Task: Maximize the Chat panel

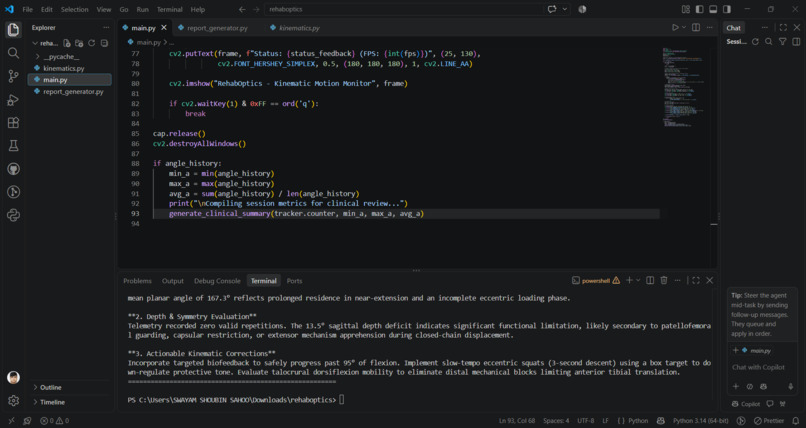Action: (783, 28)
